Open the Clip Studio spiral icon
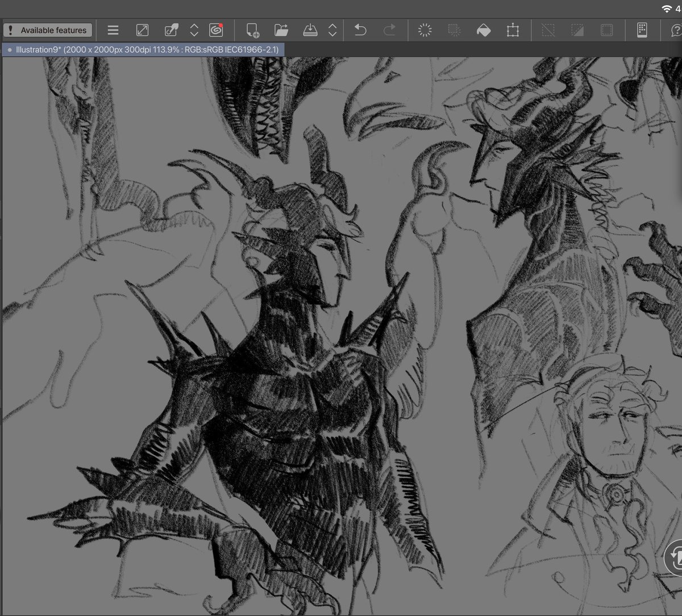 coord(216,30)
